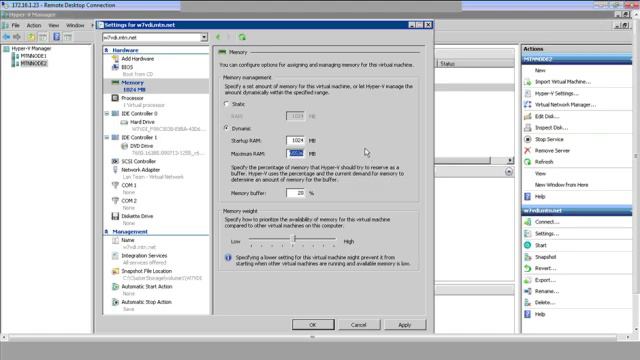
Task: Click the Maximum RAM input field
Action: point(296,153)
